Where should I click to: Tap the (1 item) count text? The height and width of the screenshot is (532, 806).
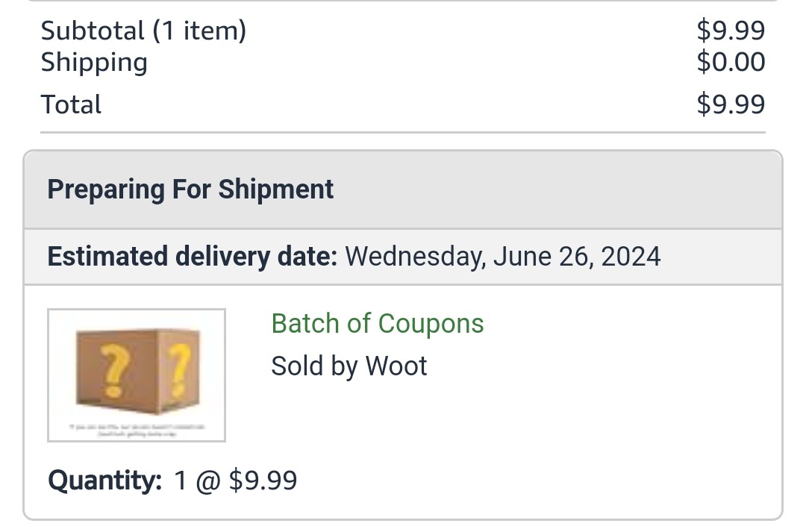199,31
